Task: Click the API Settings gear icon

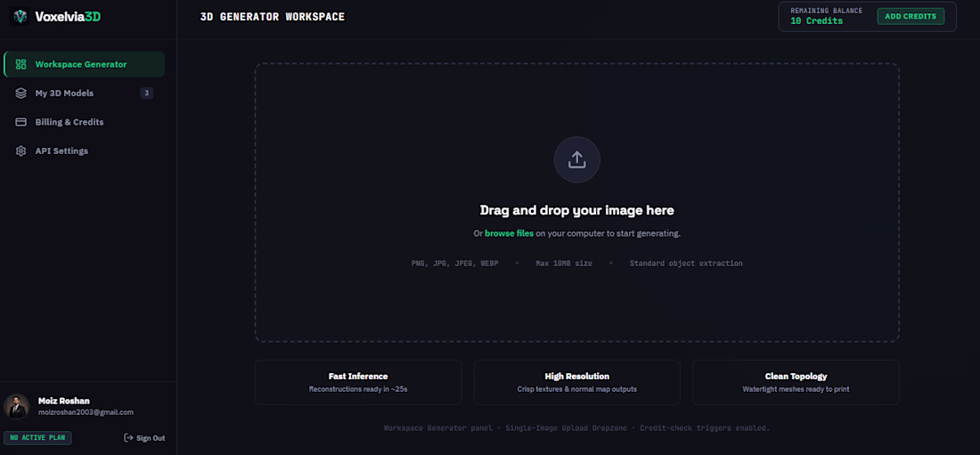Action: 20,150
